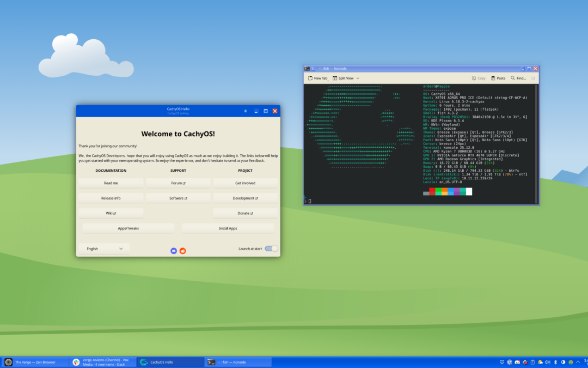Click the Find icon in Konsole toolbar
Screen dimensions: 588x368
click(x=513, y=78)
